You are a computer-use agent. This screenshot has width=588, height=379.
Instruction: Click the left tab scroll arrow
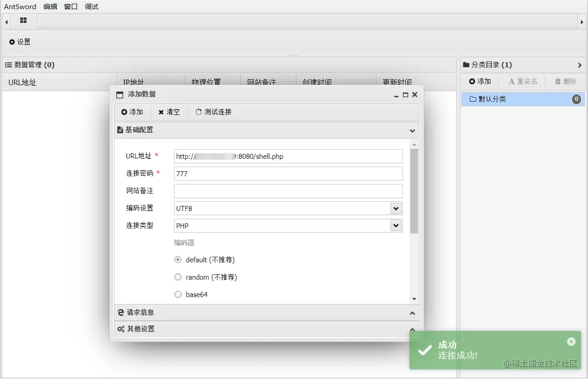coord(6,22)
